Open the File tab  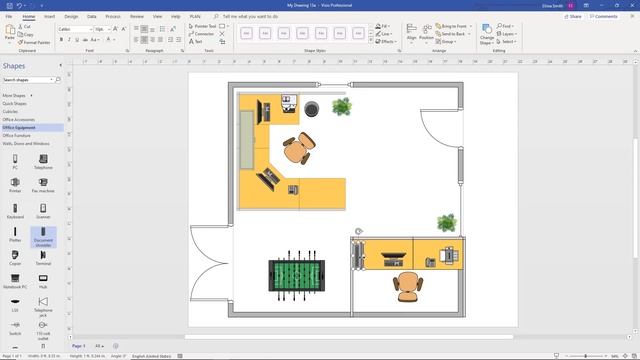point(9,16)
